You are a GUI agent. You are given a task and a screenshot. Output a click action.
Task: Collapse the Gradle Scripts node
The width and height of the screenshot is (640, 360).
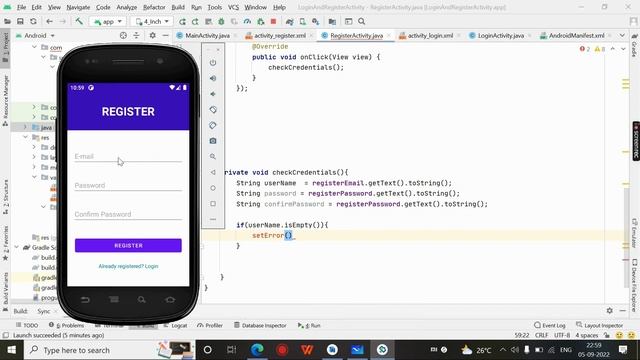point(16,247)
